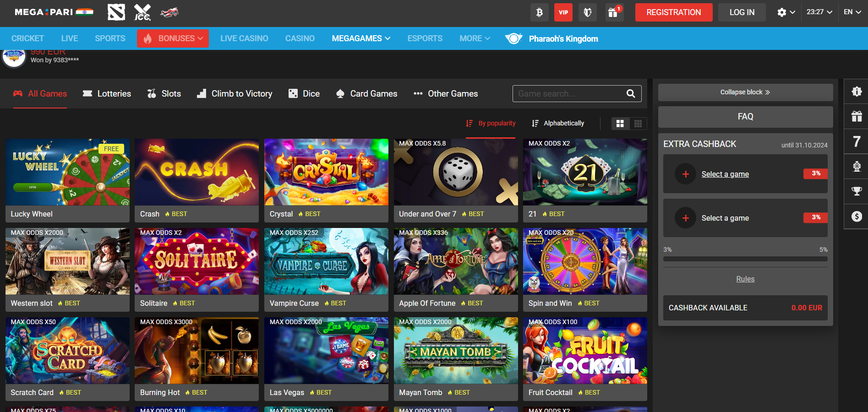This screenshot has height=412, width=868.
Task: Switch to large grid view
Action: click(x=620, y=124)
